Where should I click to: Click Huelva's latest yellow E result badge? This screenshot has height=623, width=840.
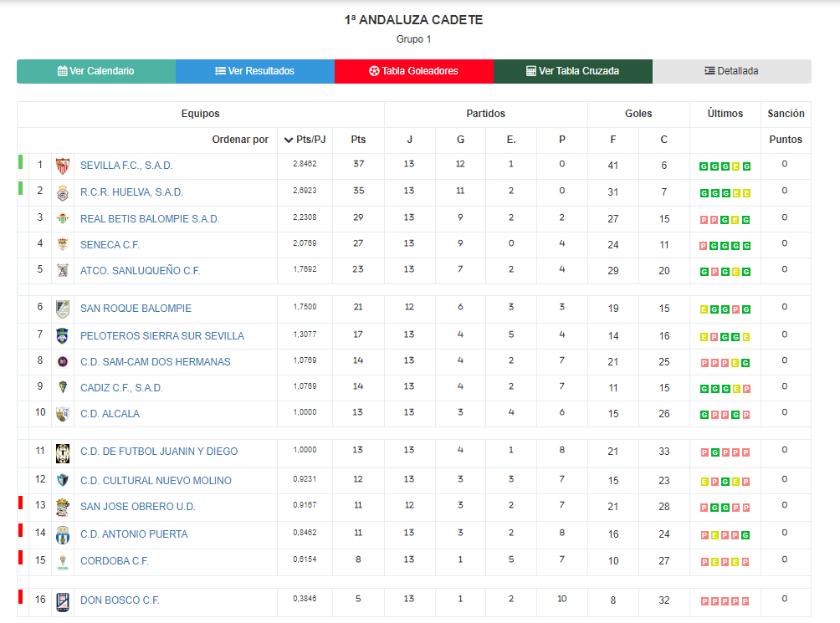(x=746, y=193)
